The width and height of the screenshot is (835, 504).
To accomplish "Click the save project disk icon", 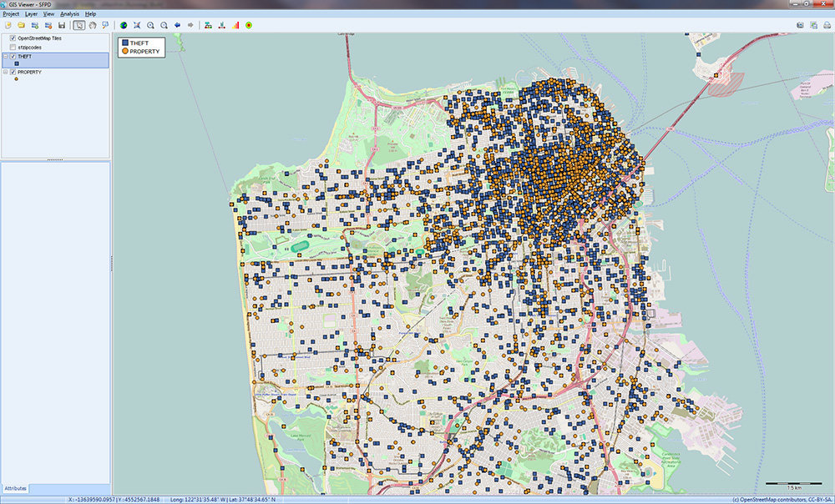I will pos(62,25).
